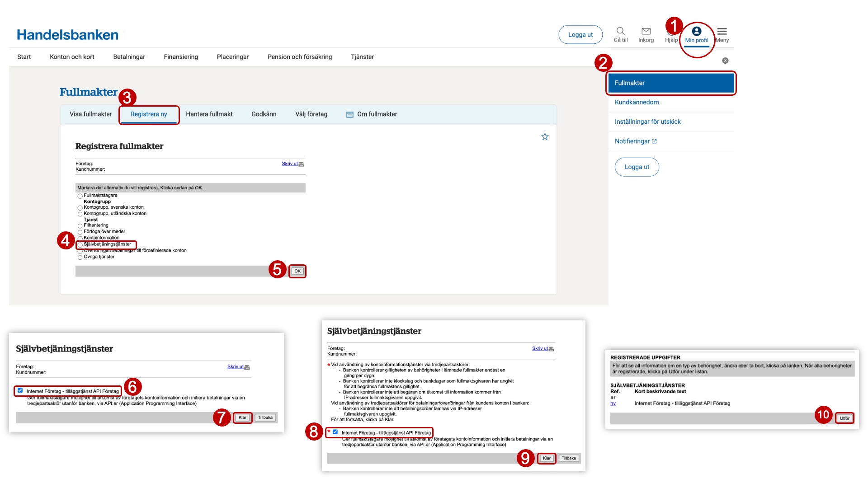Screen dimensions: 868x488
Task: Click Logga ut in profile panel
Action: coord(637,167)
